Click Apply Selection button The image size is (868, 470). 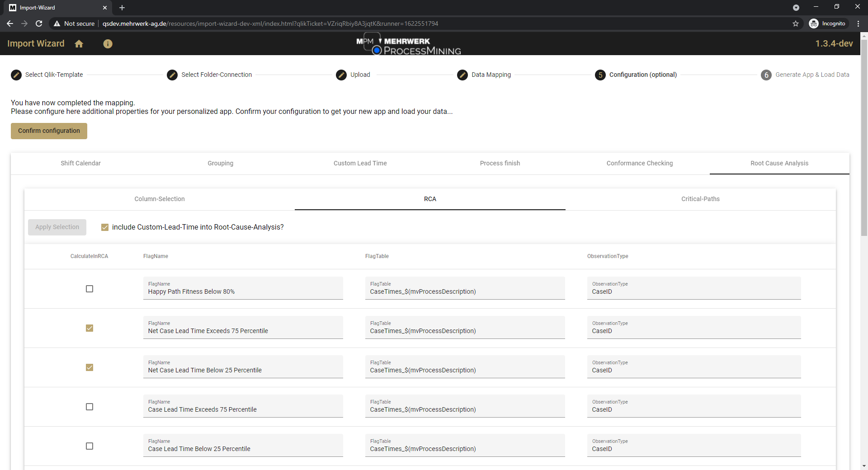click(x=57, y=227)
